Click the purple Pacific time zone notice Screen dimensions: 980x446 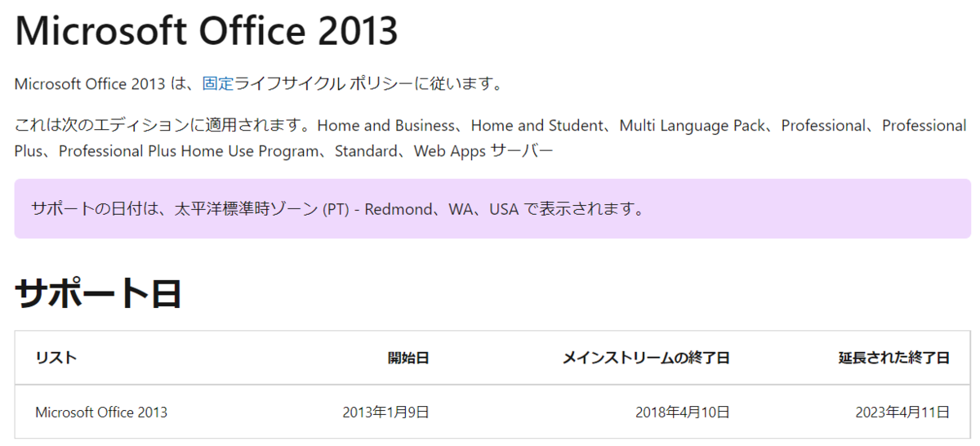click(x=492, y=209)
